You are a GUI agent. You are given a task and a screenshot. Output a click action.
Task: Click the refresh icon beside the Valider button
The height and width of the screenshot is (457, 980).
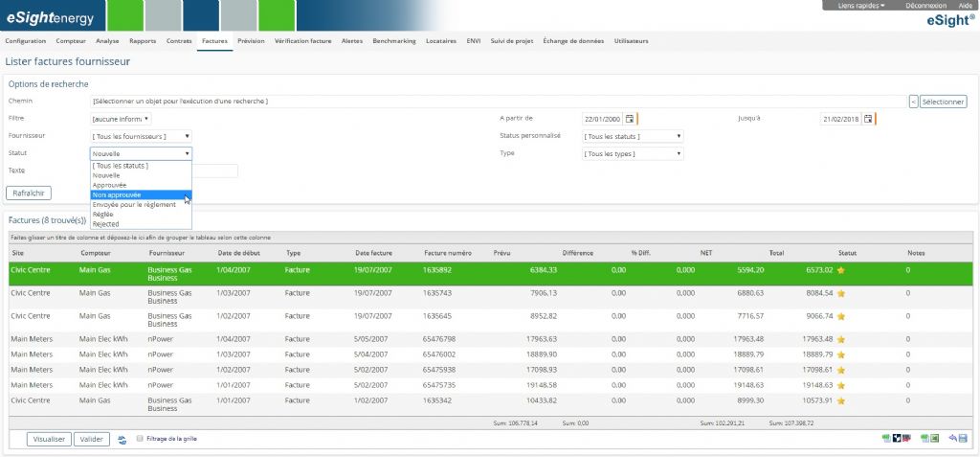click(x=122, y=440)
